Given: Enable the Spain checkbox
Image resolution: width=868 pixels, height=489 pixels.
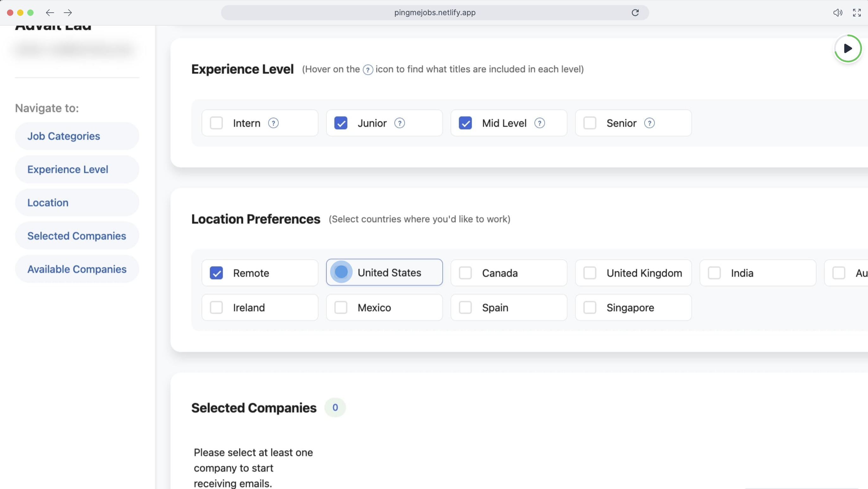Looking at the screenshot, I should tap(465, 307).
